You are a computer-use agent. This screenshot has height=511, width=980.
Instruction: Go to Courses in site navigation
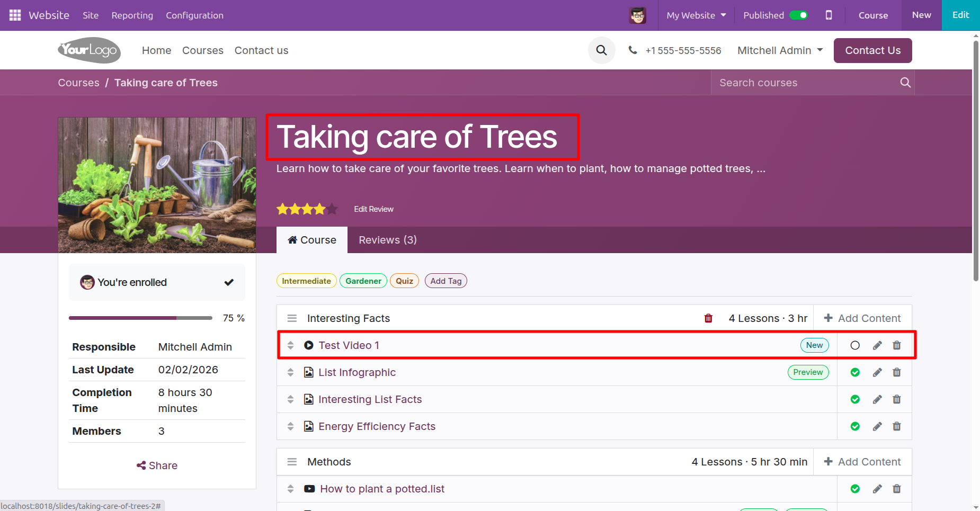pyautogui.click(x=203, y=50)
